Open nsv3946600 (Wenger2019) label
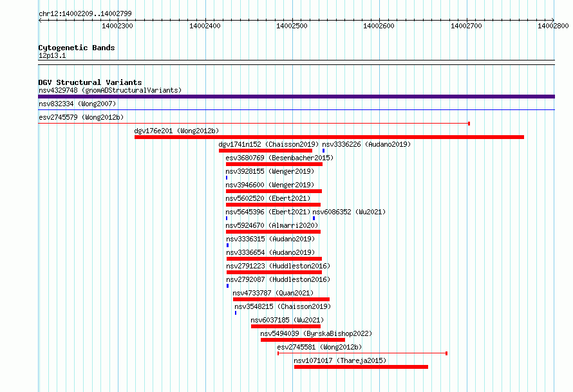The width and height of the screenshot is (573, 392). (270, 185)
